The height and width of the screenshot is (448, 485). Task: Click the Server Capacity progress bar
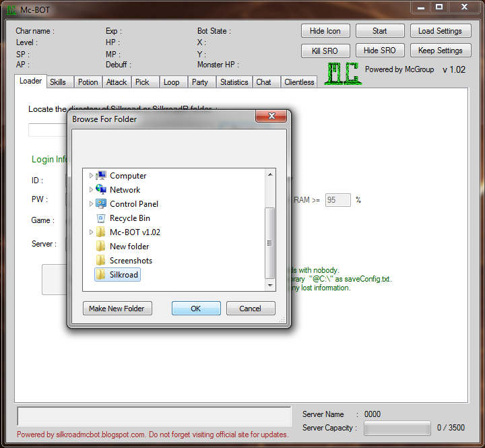pyautogui.click(x=397, y=428)
